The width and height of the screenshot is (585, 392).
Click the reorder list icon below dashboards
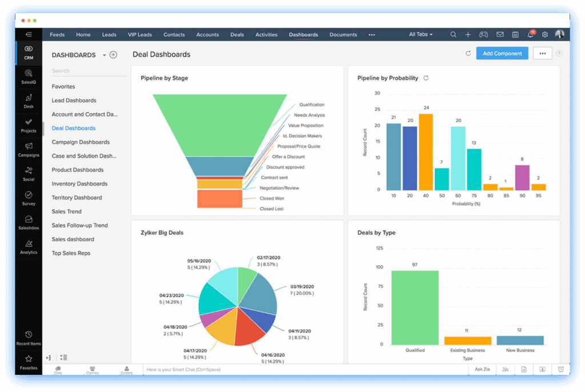pyautogui.click(x=64, y=357)
